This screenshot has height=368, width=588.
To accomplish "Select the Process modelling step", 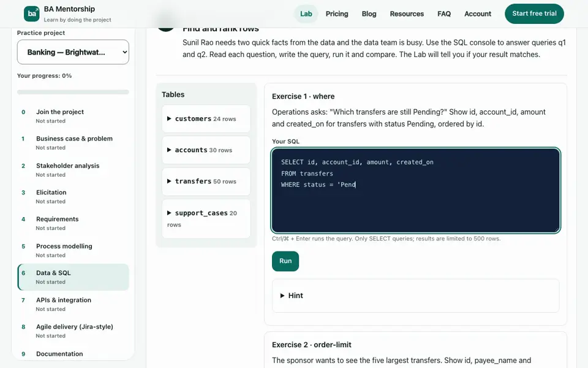I will [73, 250].
